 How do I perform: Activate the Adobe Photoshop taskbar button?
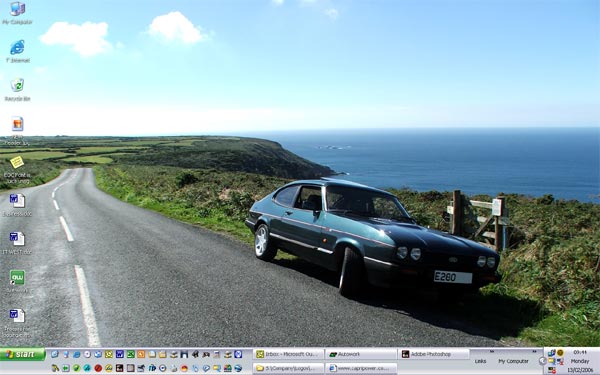434,354
